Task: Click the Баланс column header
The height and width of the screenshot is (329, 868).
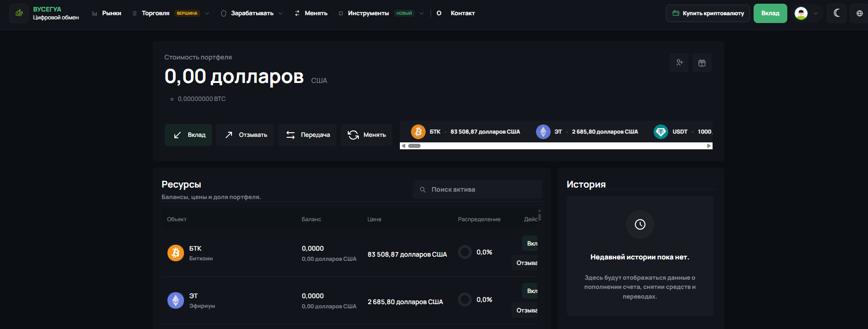Action: coord(311,219)
